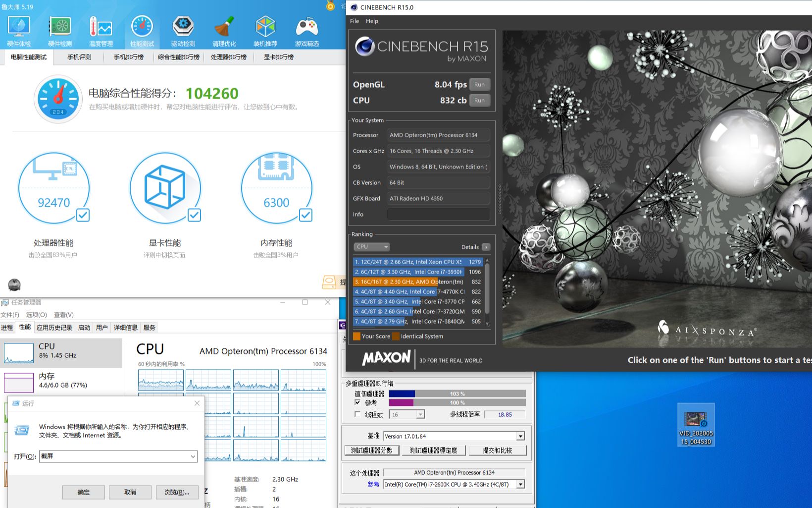Click 取消 in the Run dialog
Screen dimensions: 812x508
[130, 492]
